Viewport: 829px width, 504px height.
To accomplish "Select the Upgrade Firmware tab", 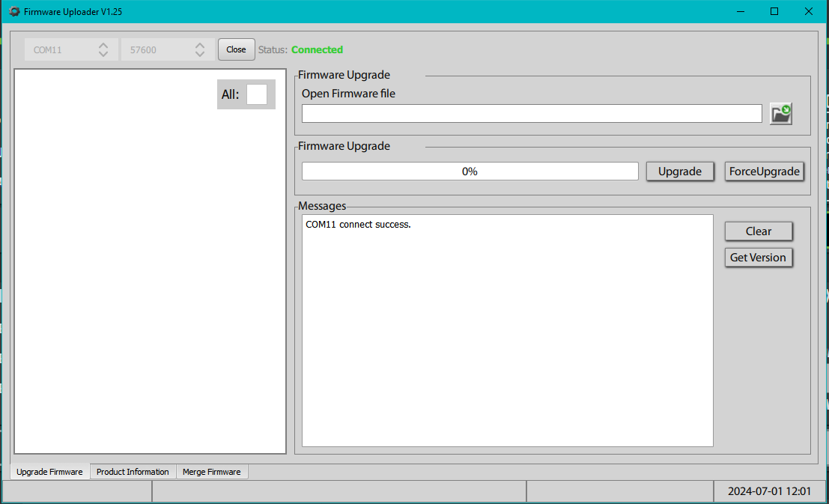I will click(49, 471).
